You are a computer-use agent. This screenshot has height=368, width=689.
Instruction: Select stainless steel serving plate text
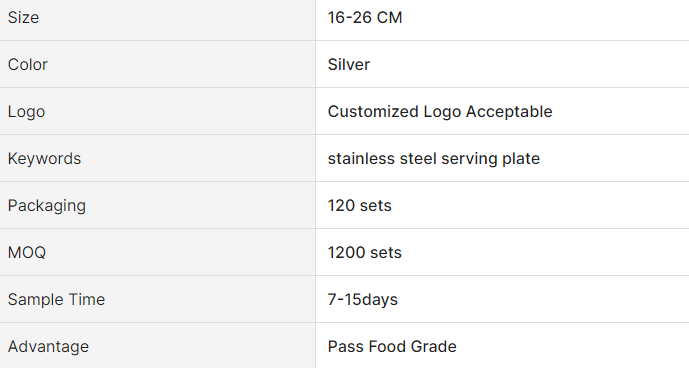(434, 159)
